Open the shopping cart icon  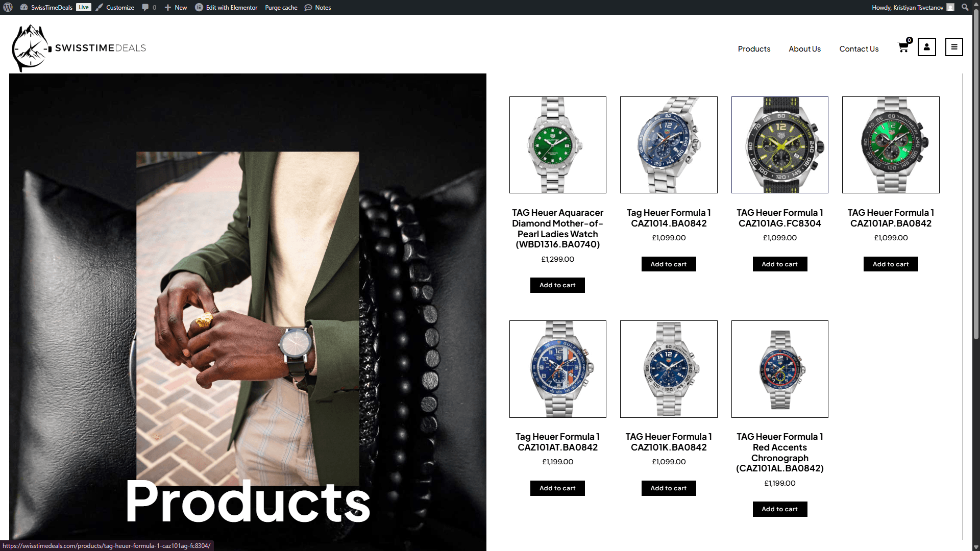(903, 47)
